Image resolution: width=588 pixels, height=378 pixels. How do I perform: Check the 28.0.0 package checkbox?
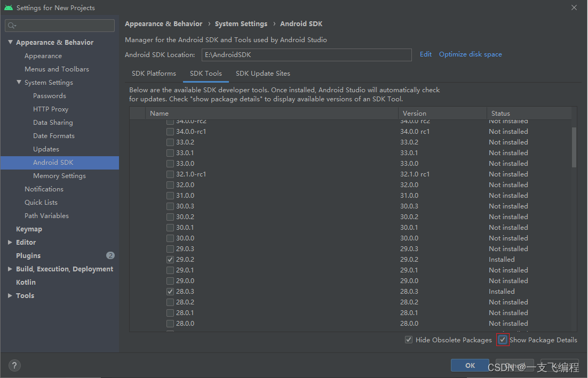pos(170,324)
